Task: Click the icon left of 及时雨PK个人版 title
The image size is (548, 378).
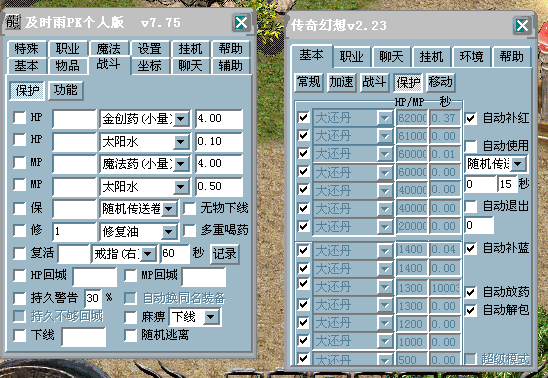Action: [13, 22]
